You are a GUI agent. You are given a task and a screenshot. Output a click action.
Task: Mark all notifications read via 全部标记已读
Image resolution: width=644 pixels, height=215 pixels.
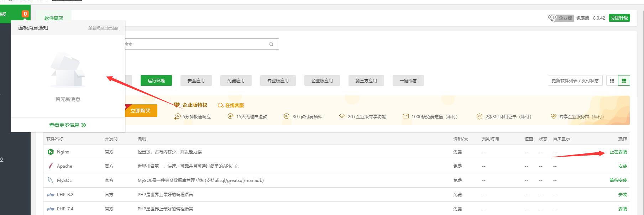point(103,28)
